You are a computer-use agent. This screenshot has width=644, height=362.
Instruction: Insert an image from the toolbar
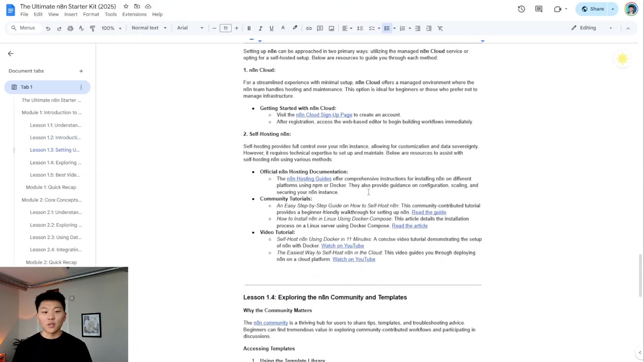[x=331, y=28]
